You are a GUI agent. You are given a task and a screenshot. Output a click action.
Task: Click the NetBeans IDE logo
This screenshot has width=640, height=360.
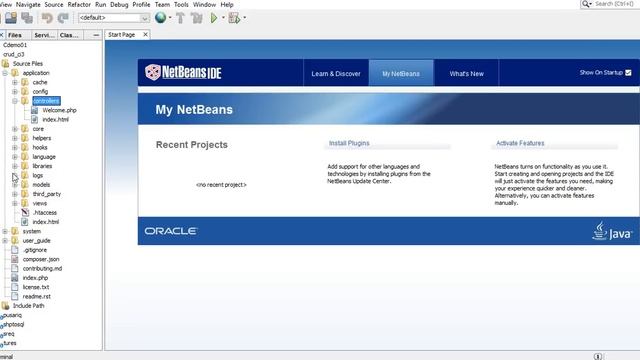click(x=183, y=73)
